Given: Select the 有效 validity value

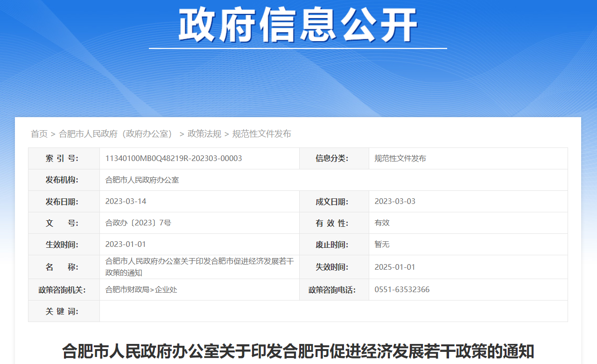Looking at the screenshot, I should 382,223.
